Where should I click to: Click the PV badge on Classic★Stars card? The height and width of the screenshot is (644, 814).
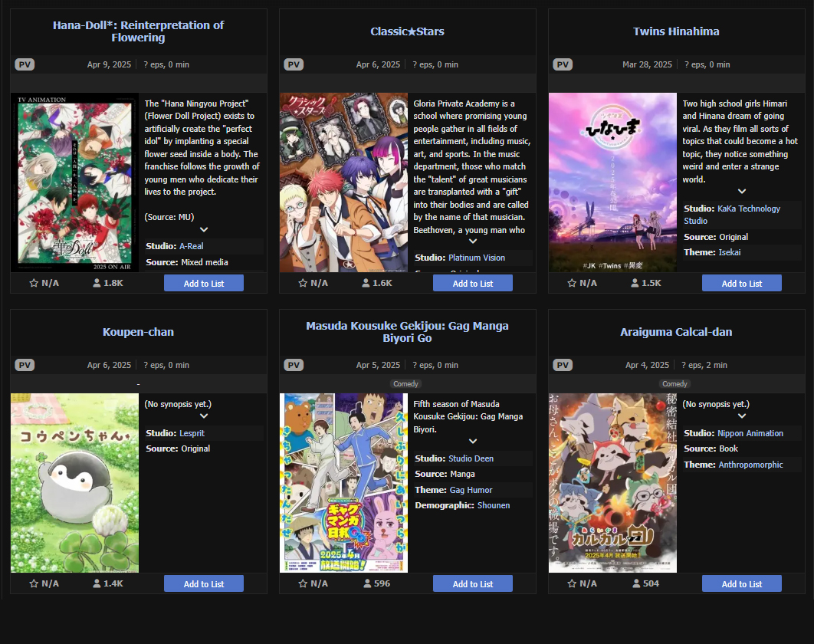point(294,64)
